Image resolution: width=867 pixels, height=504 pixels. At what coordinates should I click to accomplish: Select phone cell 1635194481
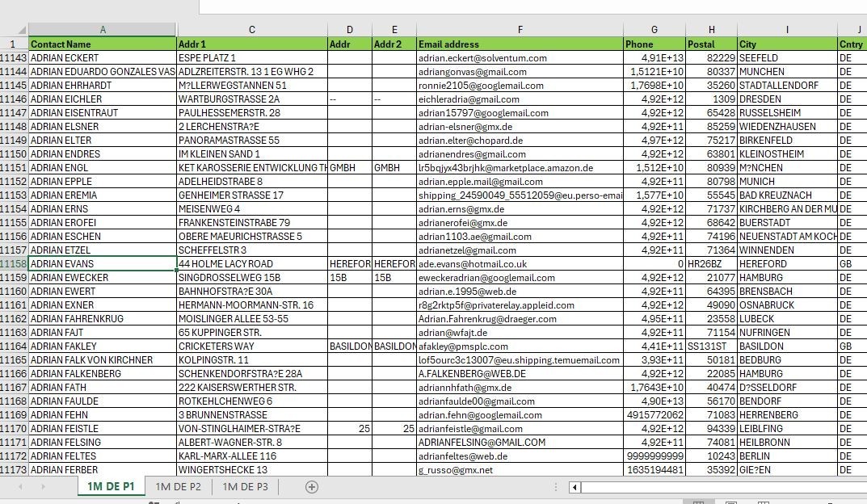point(654,470)
